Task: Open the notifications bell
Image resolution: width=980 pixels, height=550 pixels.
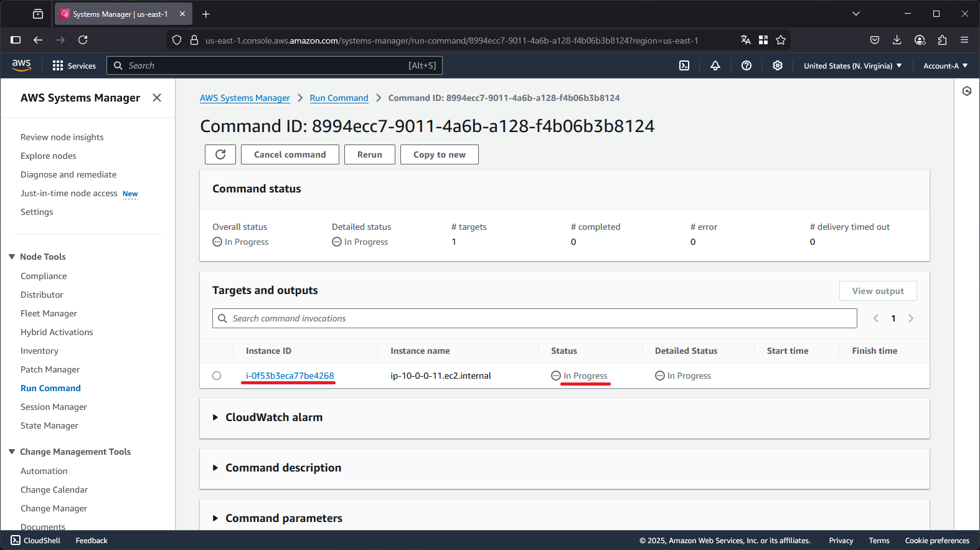Action: coord(715,65)
